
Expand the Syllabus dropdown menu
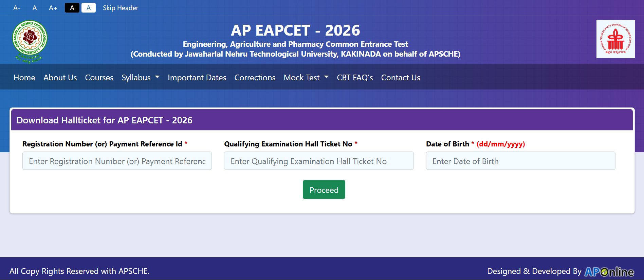click(140, 78)
